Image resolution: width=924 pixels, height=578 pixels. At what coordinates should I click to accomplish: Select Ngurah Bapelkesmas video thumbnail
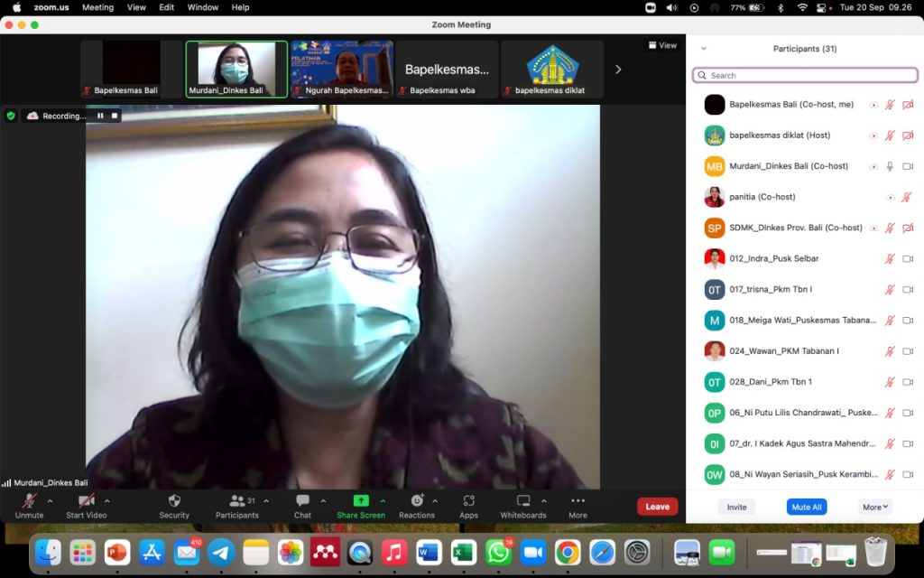pyautogui.click(x=342, y=69)
